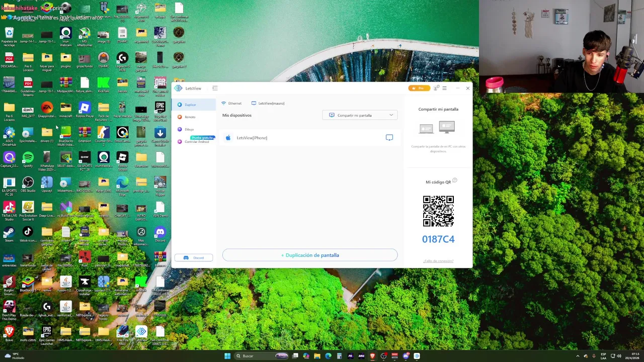Open the Duplicar section in LetsView
This screenshot has height=362, width=644.
click(x=194, y=105)
